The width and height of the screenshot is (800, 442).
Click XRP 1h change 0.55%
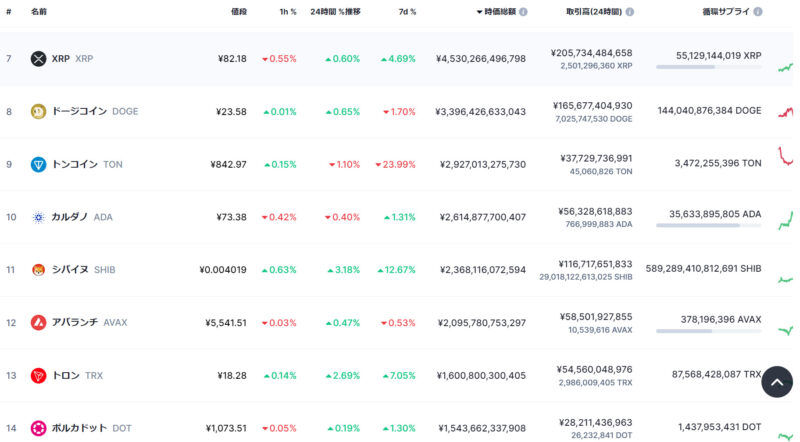(x=279, y=59)
